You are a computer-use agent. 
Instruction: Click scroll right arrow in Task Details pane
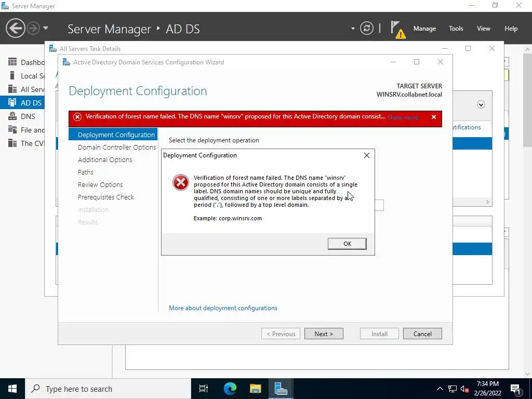pyautogui.click(x=487, y=202)
